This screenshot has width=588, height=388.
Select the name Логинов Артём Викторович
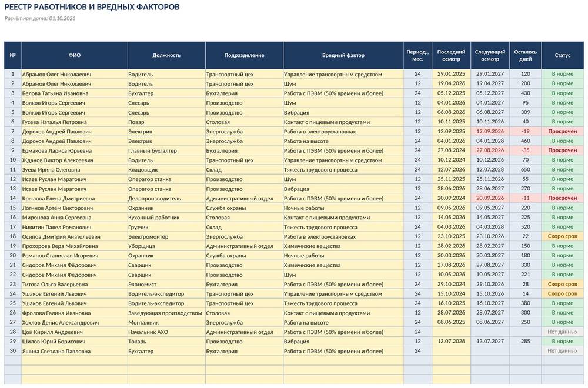(58, 208)
